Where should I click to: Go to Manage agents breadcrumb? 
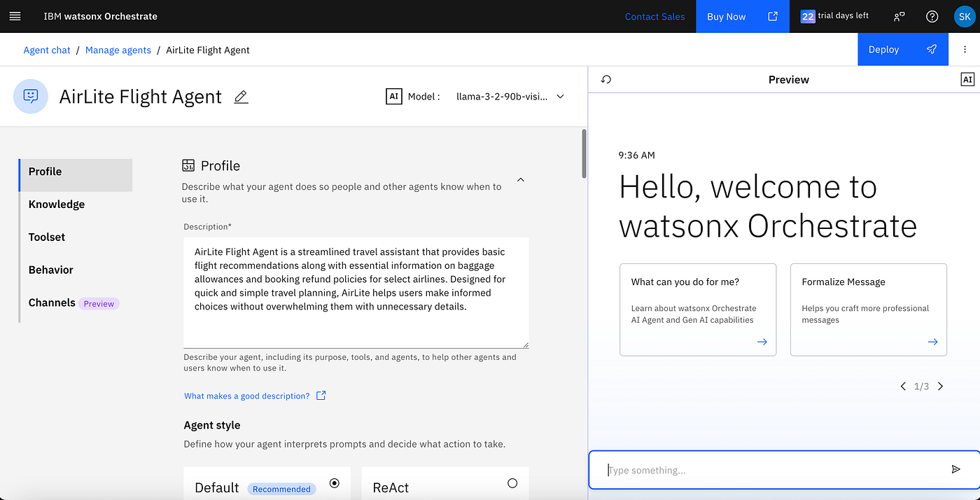[118, 50]
